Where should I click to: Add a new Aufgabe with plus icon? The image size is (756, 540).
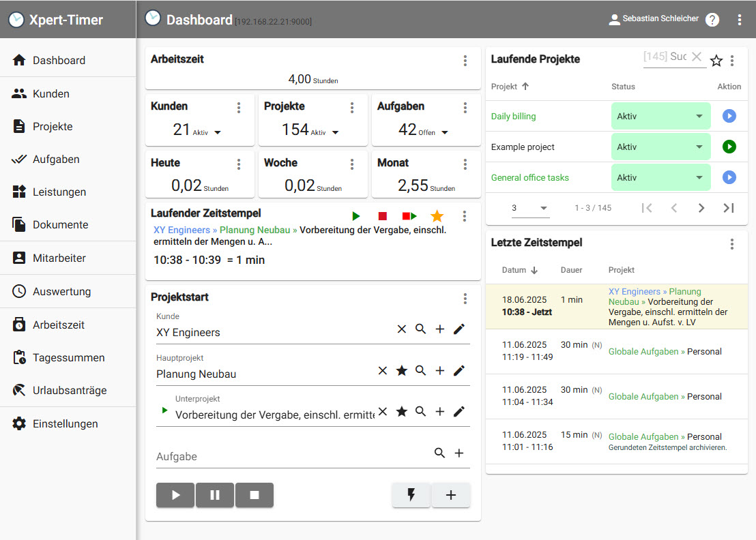click(x=459, y=453)
